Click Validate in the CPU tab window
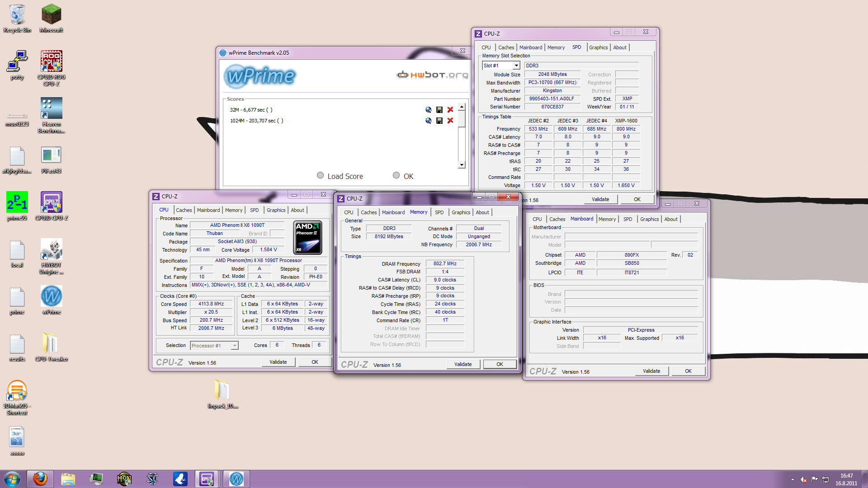This screenshot has width=868, height=488. pyautogui.click(x=278, y=362)
